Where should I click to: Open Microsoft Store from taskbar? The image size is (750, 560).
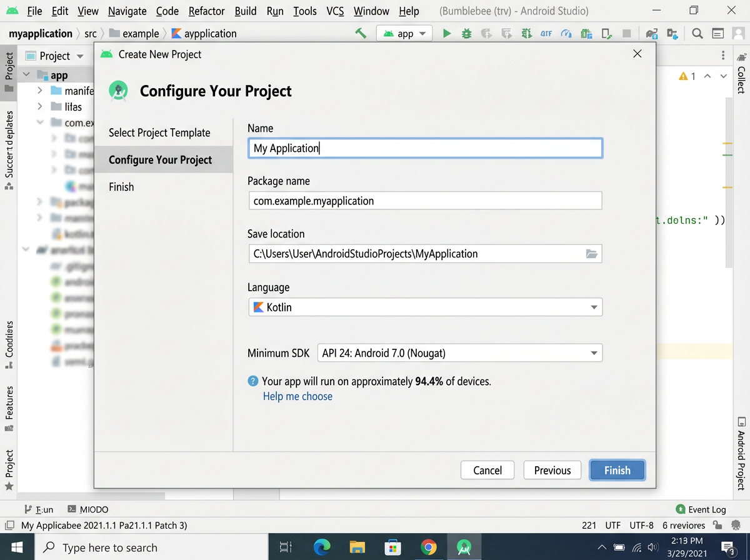coord(392,547)
